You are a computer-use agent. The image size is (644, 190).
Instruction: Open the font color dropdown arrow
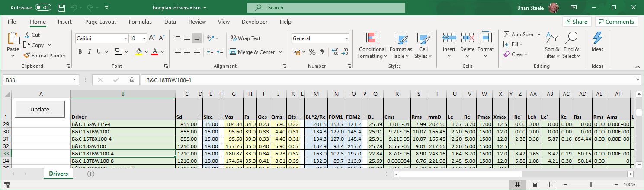(x=162, y=52)
